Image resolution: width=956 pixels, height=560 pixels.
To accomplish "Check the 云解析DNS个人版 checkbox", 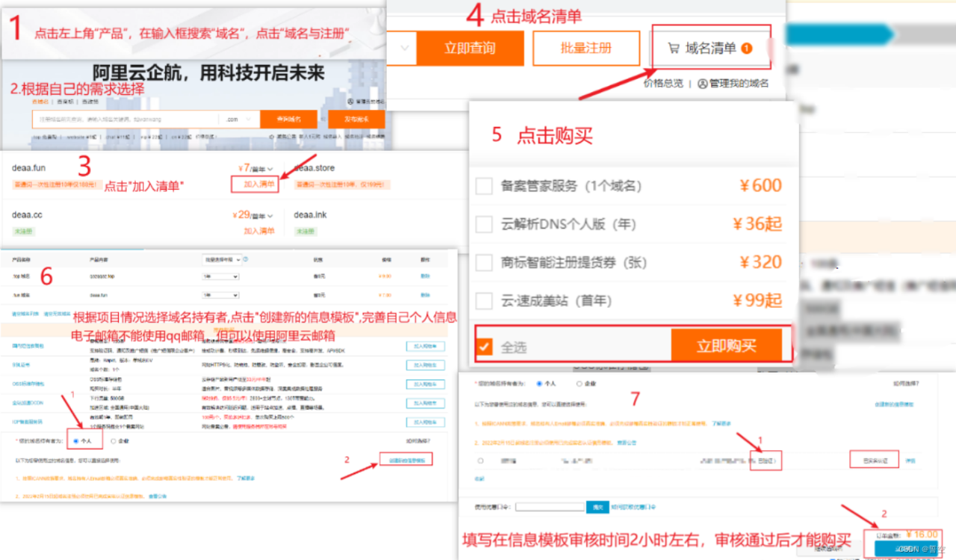I will tap(483, 224).
